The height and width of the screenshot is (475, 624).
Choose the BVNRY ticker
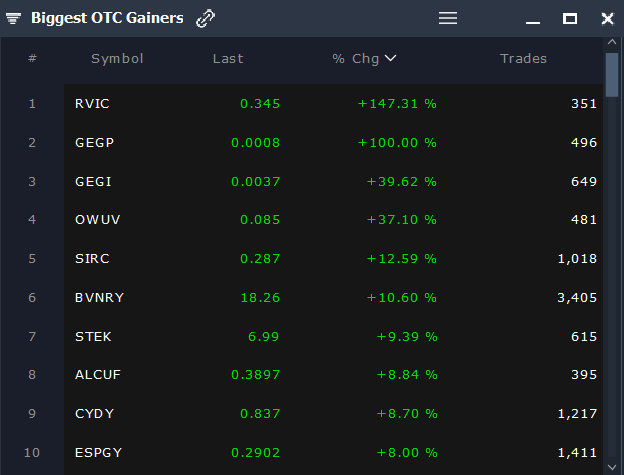tap(98, 297)
